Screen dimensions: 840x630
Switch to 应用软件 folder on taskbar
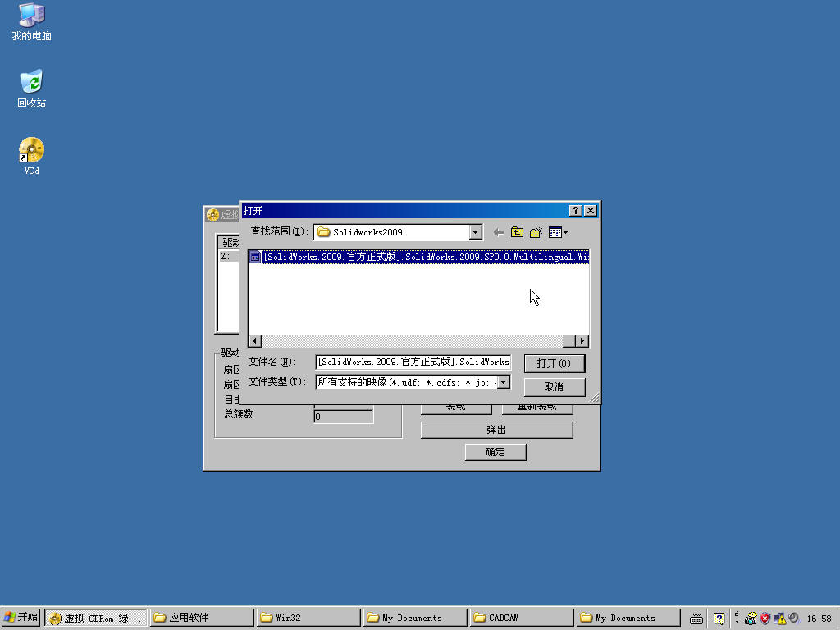(202, 619)
